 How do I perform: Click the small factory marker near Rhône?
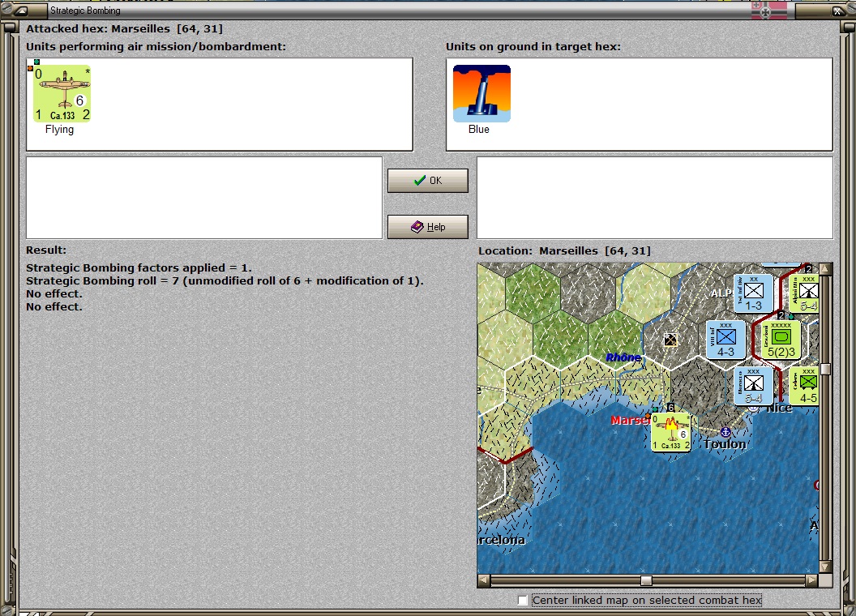(670, 340)
